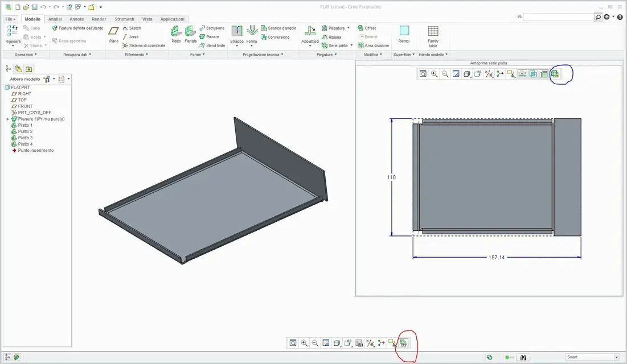This screenshot has width=627, height=364.
Task: Select the Forma form tool
Action: tap(252, 31)
